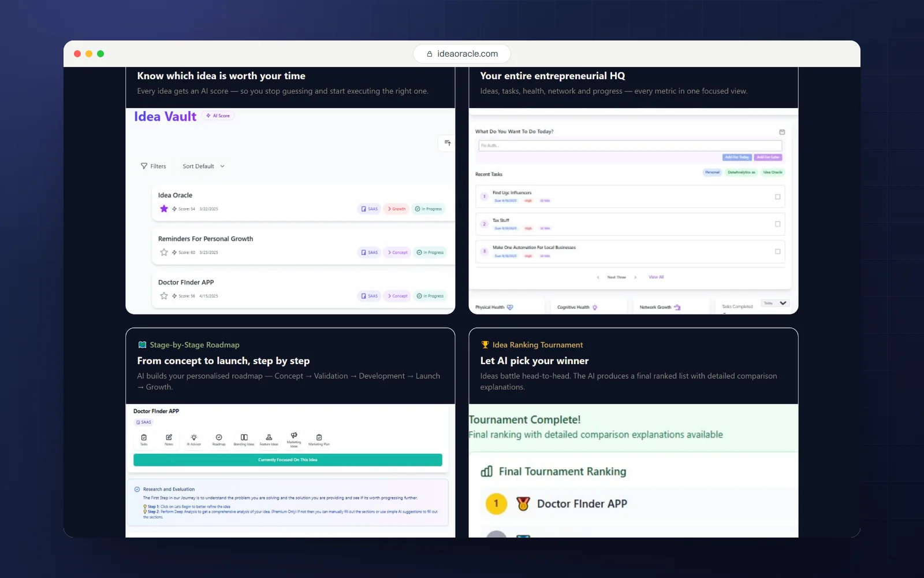Click the Final Tournament Ranking chart icon

click(487, 472)
